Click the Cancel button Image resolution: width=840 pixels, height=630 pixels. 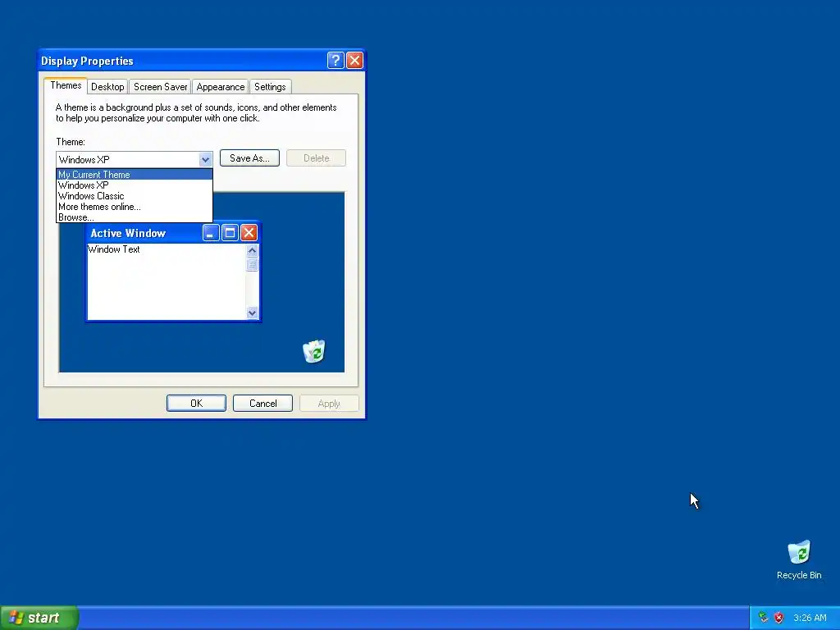coord(262,404)
